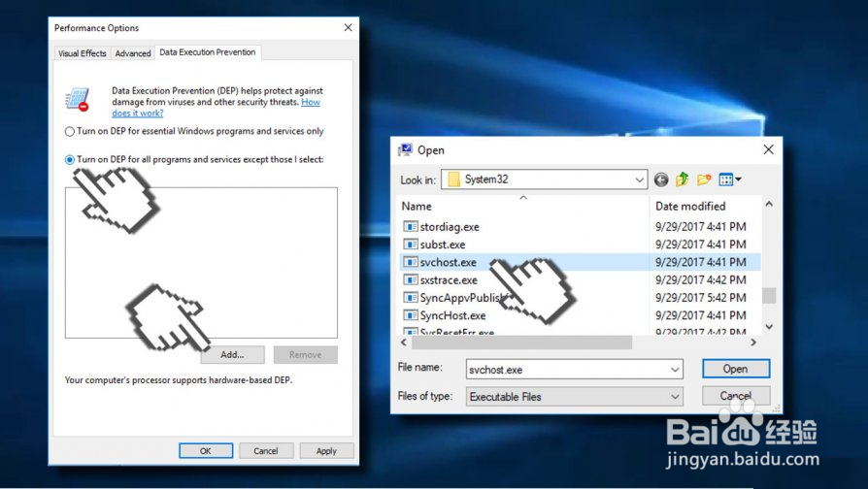Select the sxstrace.exe file name
This screenshot has height=489, width=868.
(449, 279)
